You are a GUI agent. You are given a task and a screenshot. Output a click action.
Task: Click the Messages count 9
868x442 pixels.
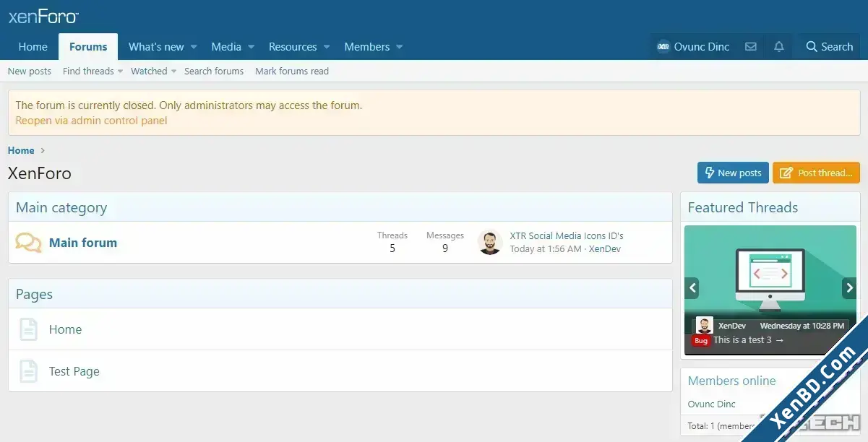point(445,248)
